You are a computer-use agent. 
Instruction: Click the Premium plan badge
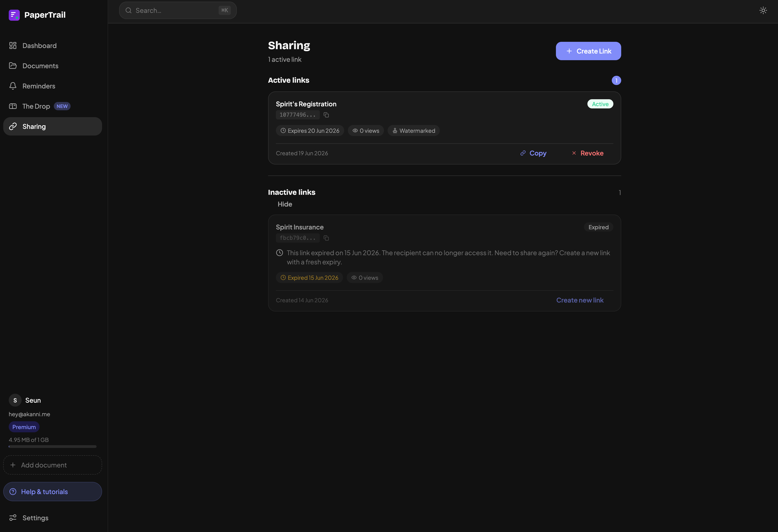point(24,427)
